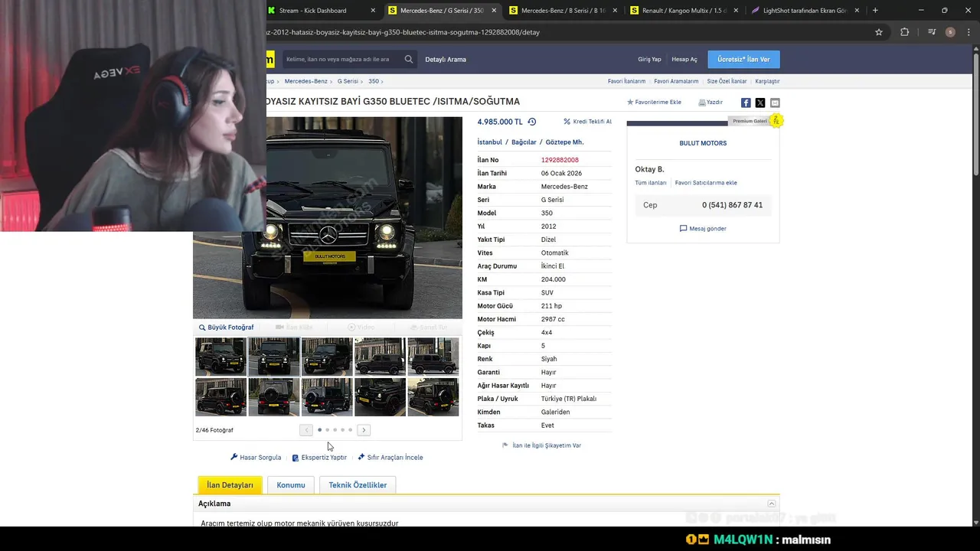Image resolution: width=980 pixels, height=551 pixels.
Task: Select the highlighted front-view thumbnail in gallery
Action: tap(274, 356)
